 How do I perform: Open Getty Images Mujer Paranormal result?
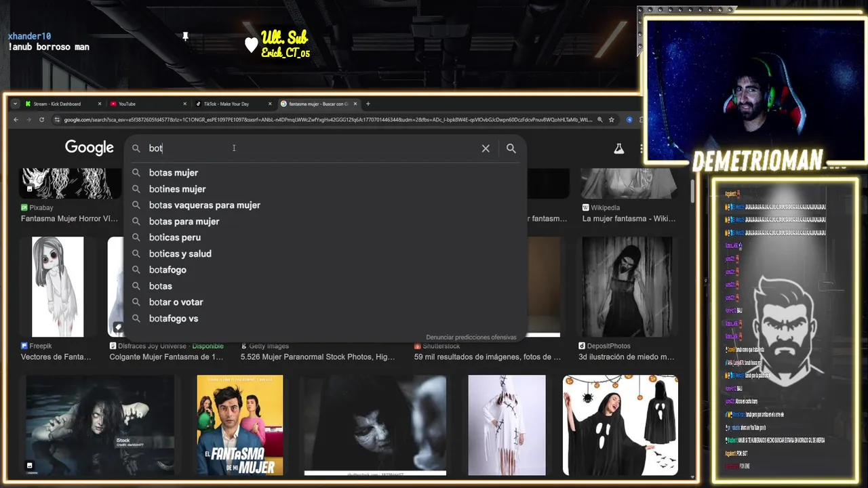pos(317,357)
